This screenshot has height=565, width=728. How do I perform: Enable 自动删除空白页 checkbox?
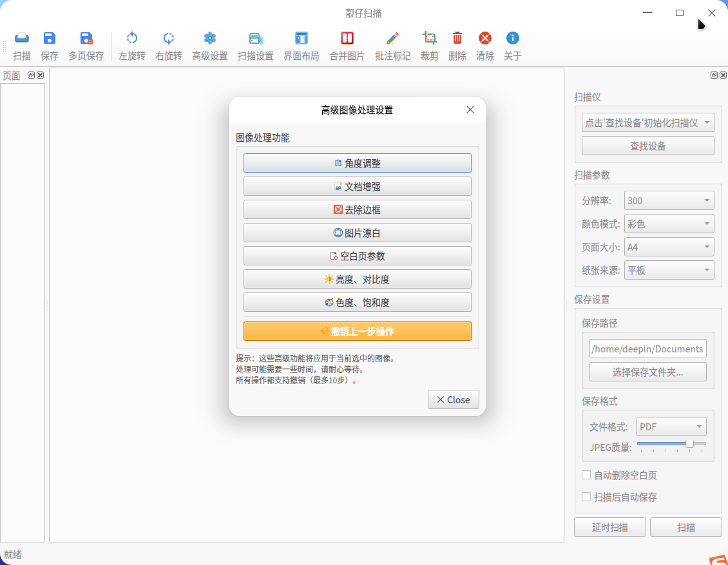click(x=586, y=475)
